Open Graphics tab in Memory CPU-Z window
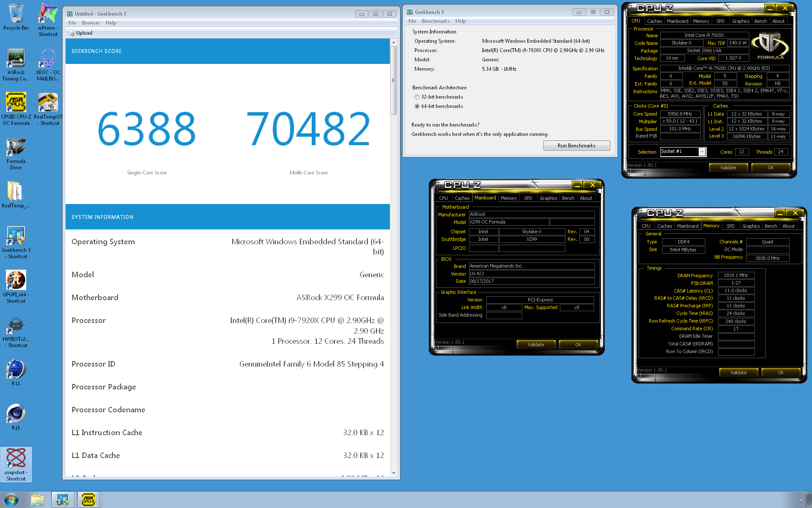Image resolution: width=812 pixels, height=508 pixels. tap(751, 226)
